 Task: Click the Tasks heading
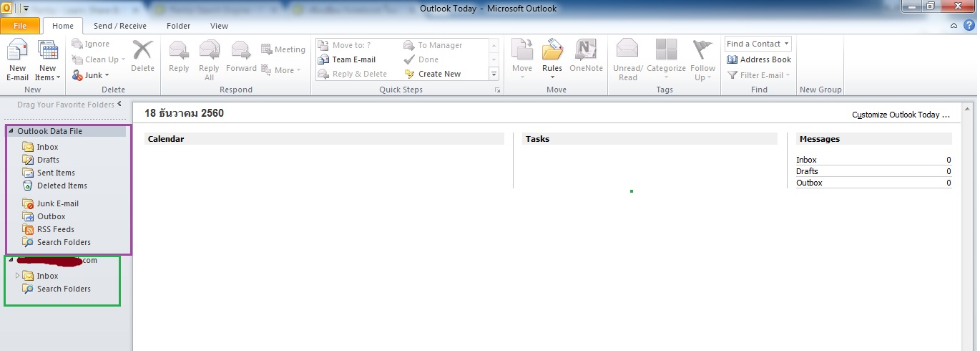pyautogui.click(x=537, y=139)
